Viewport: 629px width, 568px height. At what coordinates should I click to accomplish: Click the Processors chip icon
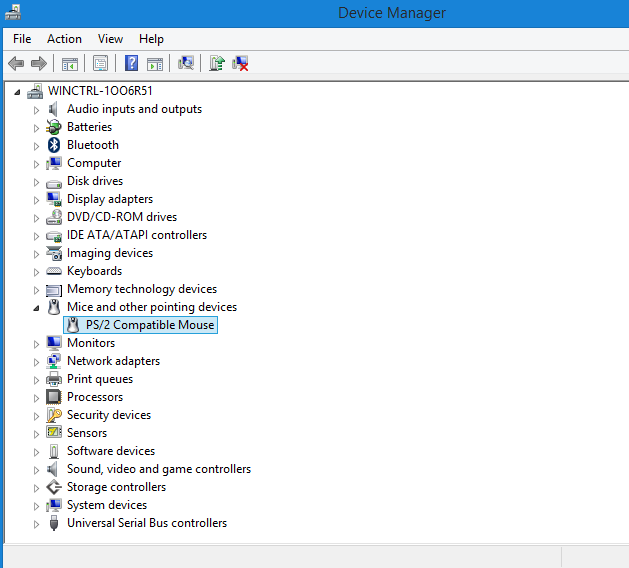[x=54, y=397]
